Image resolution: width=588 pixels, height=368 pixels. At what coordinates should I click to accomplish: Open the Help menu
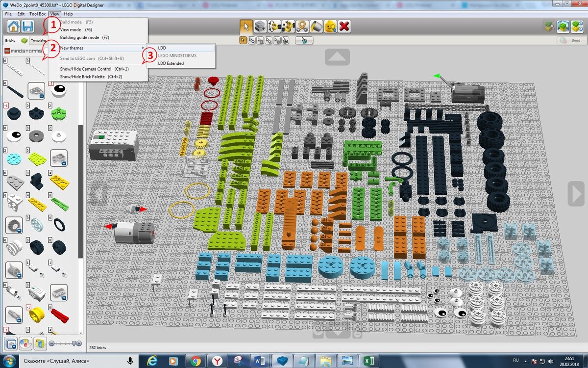68,14
